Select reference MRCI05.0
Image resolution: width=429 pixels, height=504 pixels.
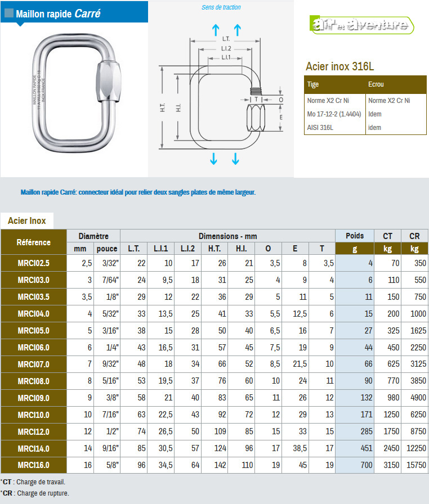click(x=33, y=331)
